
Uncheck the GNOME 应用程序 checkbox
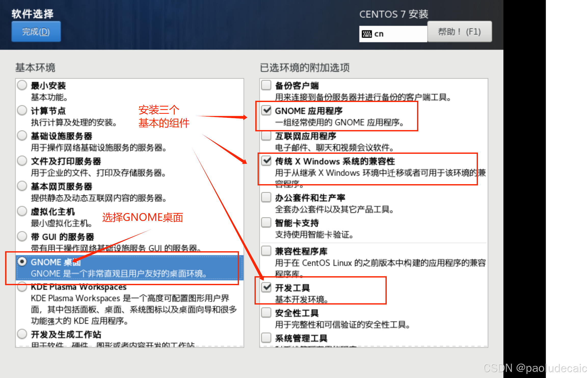[266, 110]
